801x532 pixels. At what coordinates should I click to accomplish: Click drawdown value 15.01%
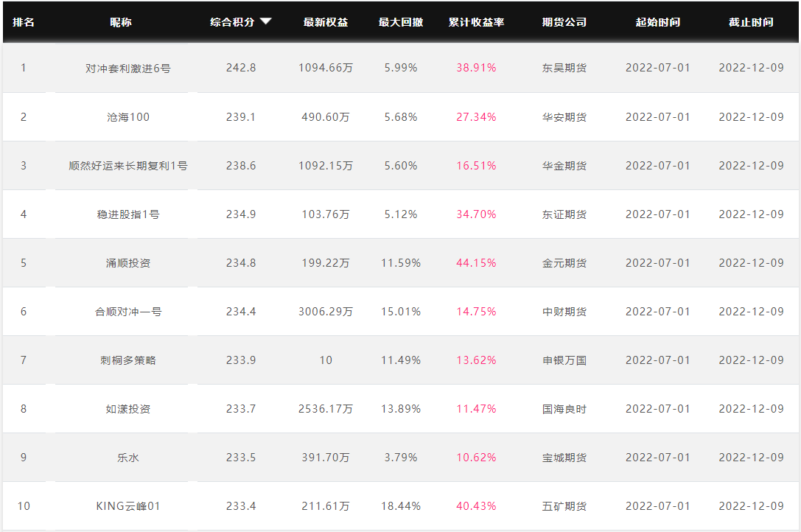[401, 311]
